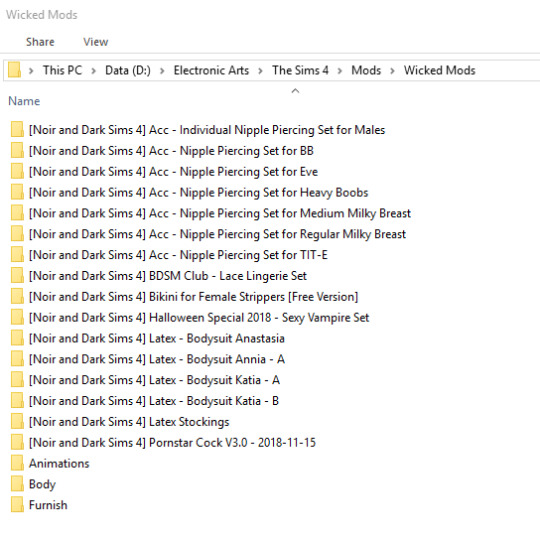Click name 'Pornstar Cock V3.0 - 2018-11-15'

point(232,443)
